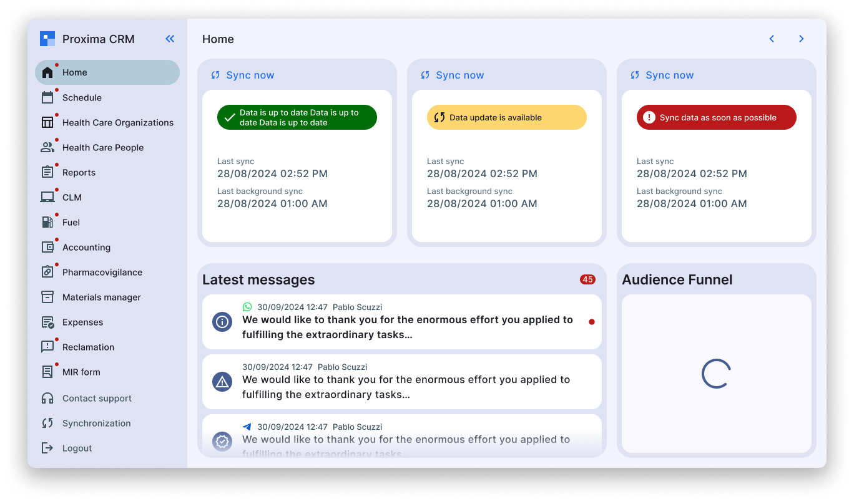The width and height of the screenshot is (854, 504).
Task: Click the red 45 badge on Latest messages
Action: (x=587, y=279)
